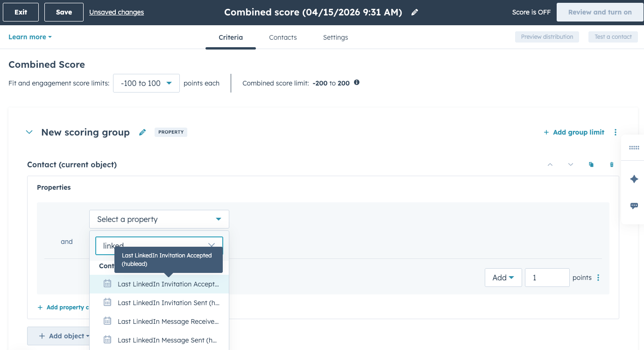
Task: Click the info icon beside Combined score limit
Action: pyautogui.click(x=357, y=83)
